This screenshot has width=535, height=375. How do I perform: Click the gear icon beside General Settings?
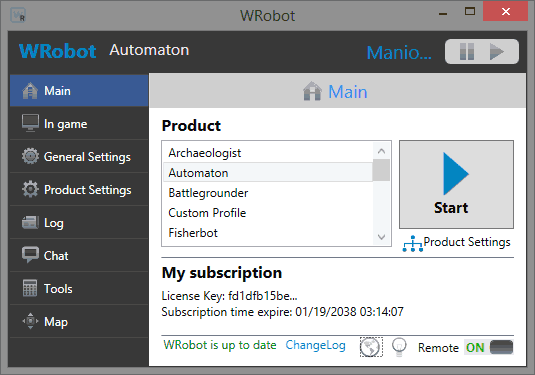[30, 156]
